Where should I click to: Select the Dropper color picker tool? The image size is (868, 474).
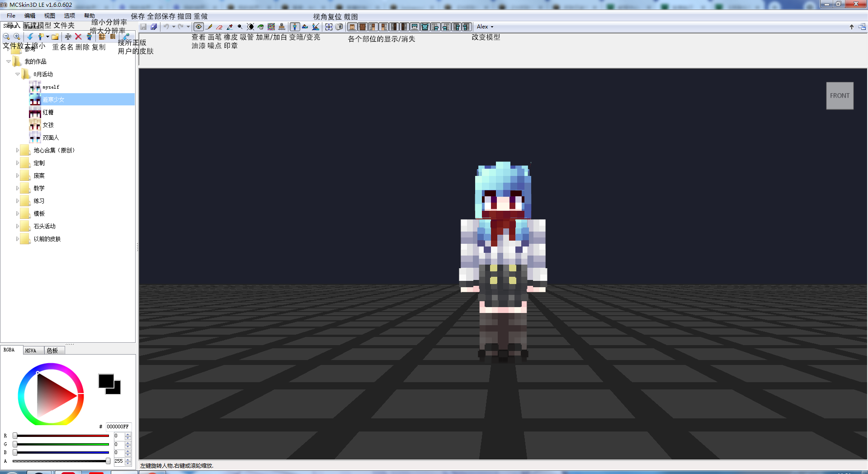tap(229, 27)
